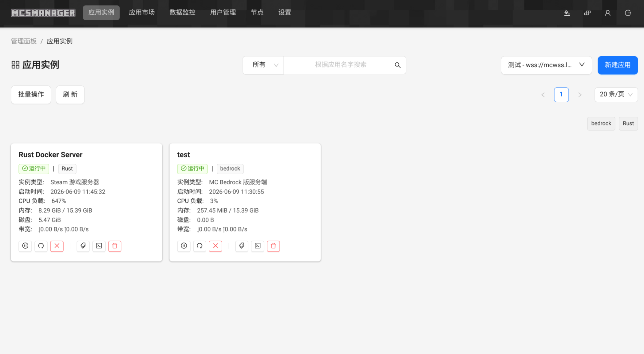Go to previous page arrow
Screen dimensions: 644x354
[543, 95]
